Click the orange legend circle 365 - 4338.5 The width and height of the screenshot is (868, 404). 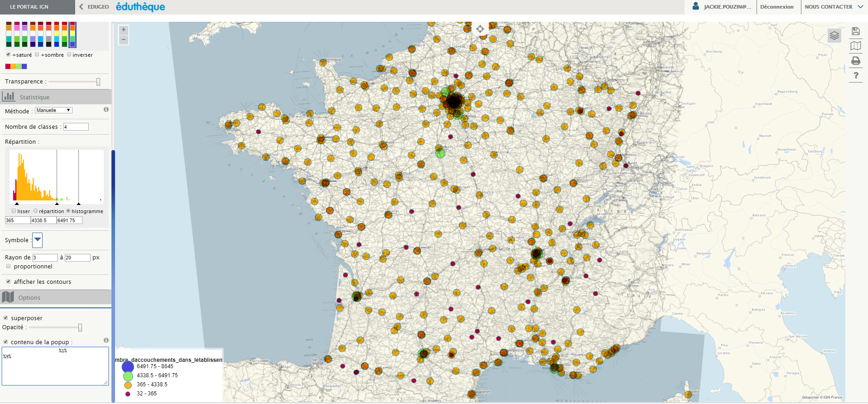pyautogui.click(x=128, y=385)
